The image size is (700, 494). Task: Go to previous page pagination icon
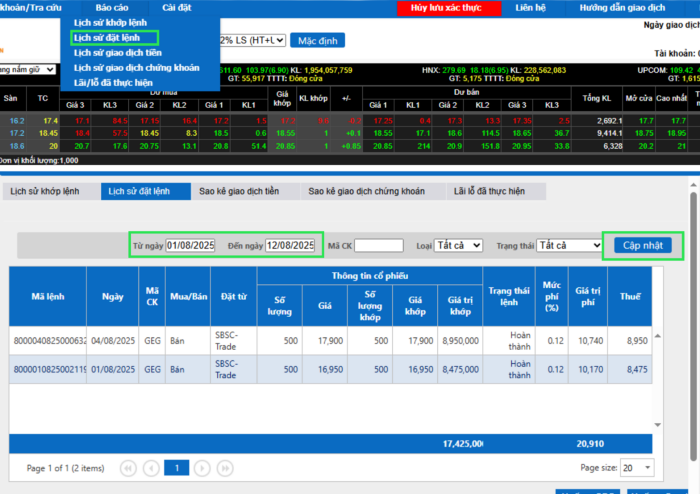[151, 468]
